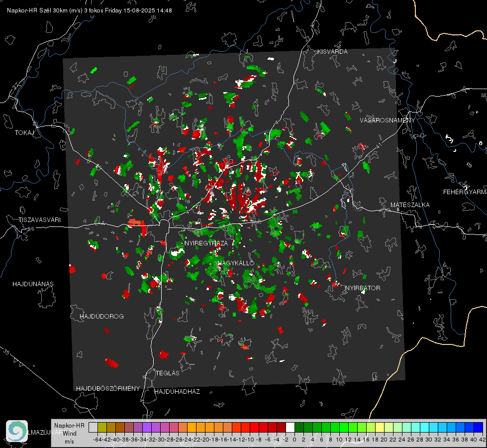
Task: Click the NYÍREGYHÁZA city label
Action: coord(206,243)
